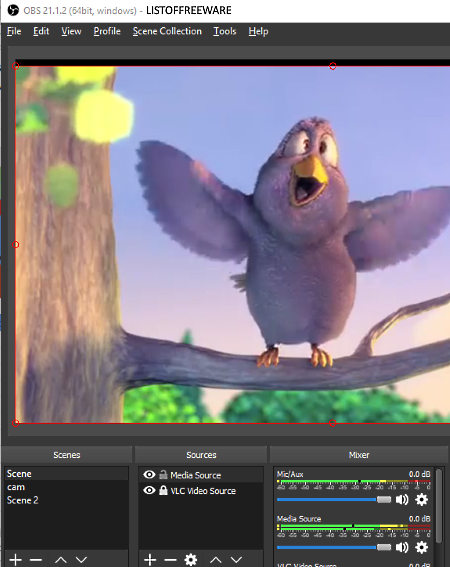Open the Profile menu
The height and width of the screenshot is (567, 450).
coord(107,31)
